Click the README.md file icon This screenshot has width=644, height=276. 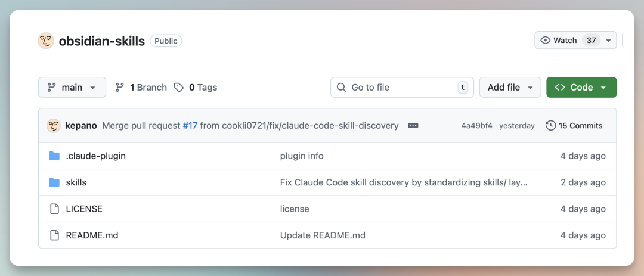[x=54, y=235]
